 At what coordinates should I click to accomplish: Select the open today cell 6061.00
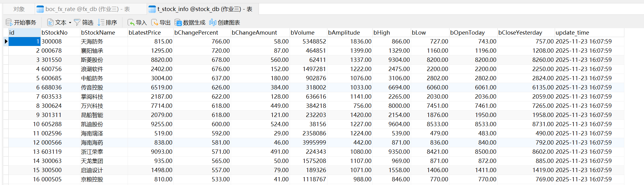473,87
